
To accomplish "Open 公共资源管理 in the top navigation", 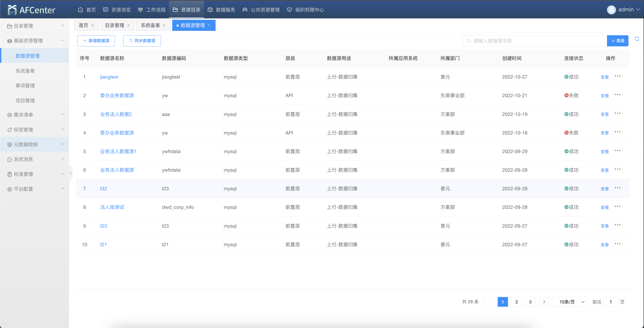I will pos(261,10).
